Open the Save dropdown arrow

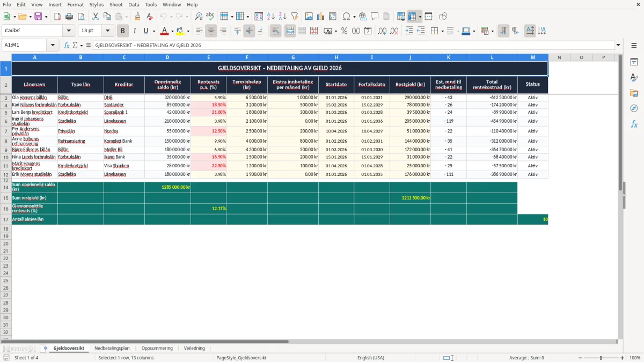[x=46, y=17]
